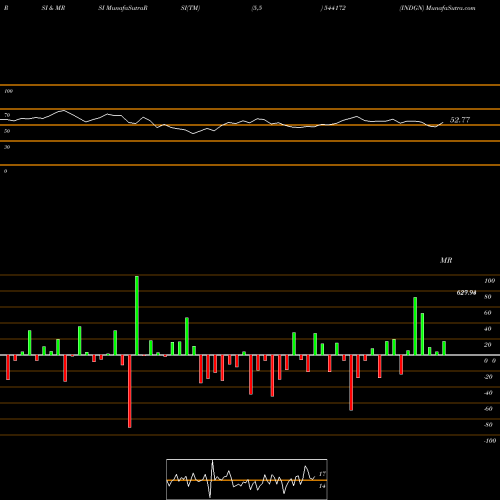Click the RSI value 52.77 label
500x500 pixels.
(x=460, y=120)
